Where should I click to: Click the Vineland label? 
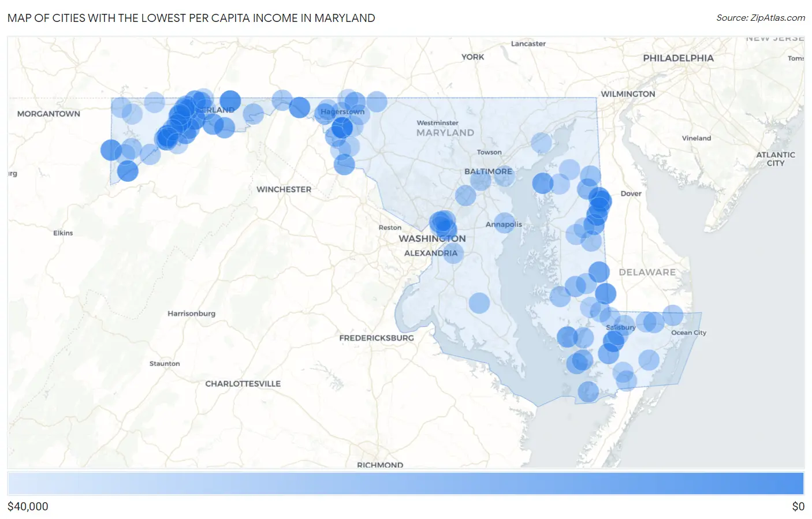[x=696, y=138]
